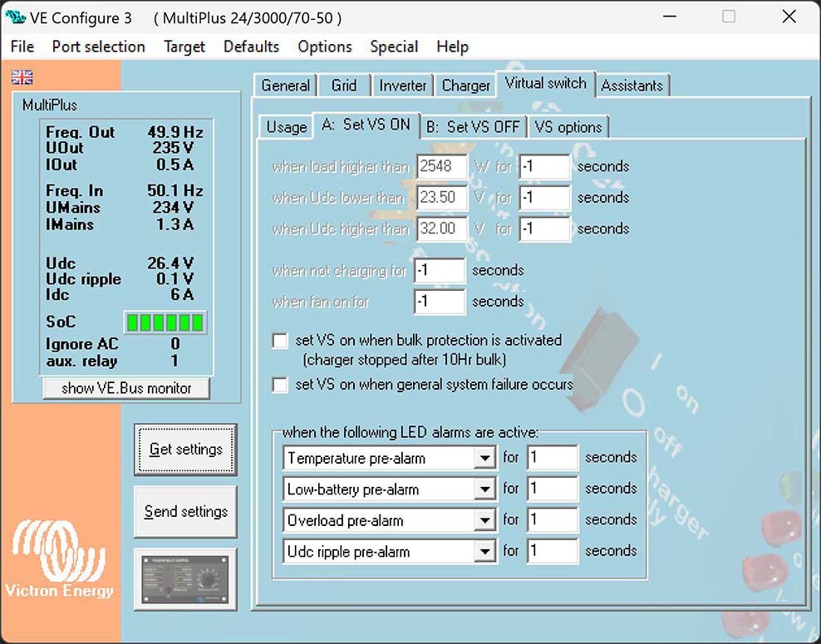Screen dimensions: 821x644
Task: Open the B: Set VS OFF tab
Action: (472, 127)
